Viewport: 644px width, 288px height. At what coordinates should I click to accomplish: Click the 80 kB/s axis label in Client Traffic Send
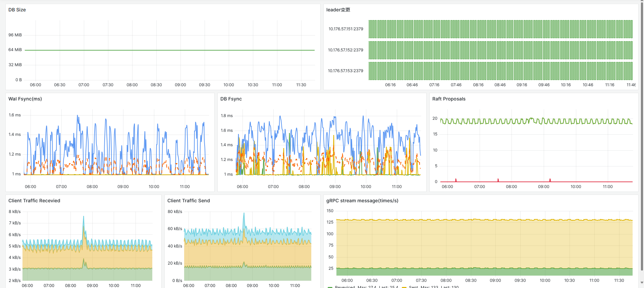(175, 212)
